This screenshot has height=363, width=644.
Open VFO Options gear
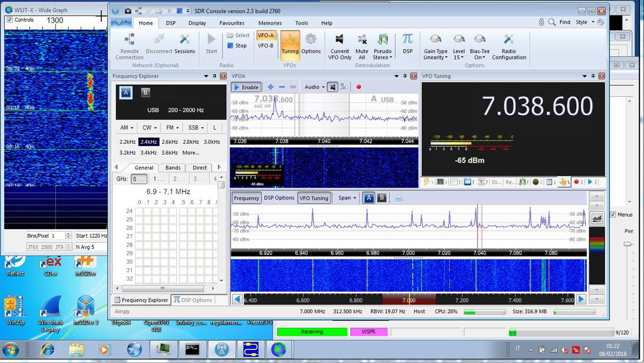(311, 44)
